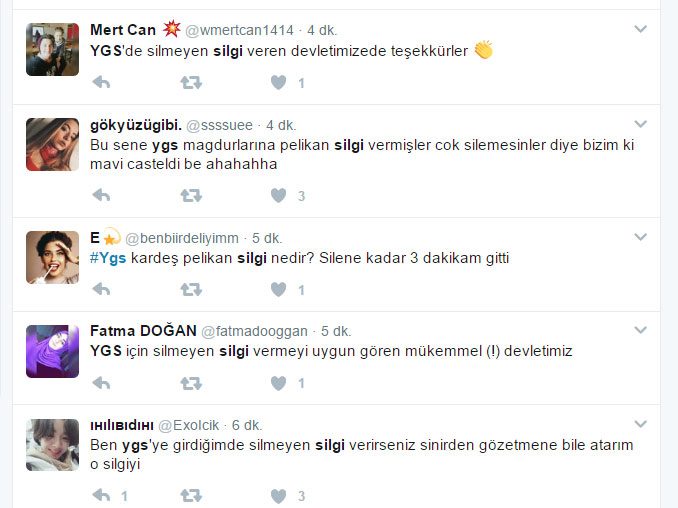Like the tweet by gökyüzügibi.
The image size is (678, 508).
pyautogui.click(x=278, y=195)
